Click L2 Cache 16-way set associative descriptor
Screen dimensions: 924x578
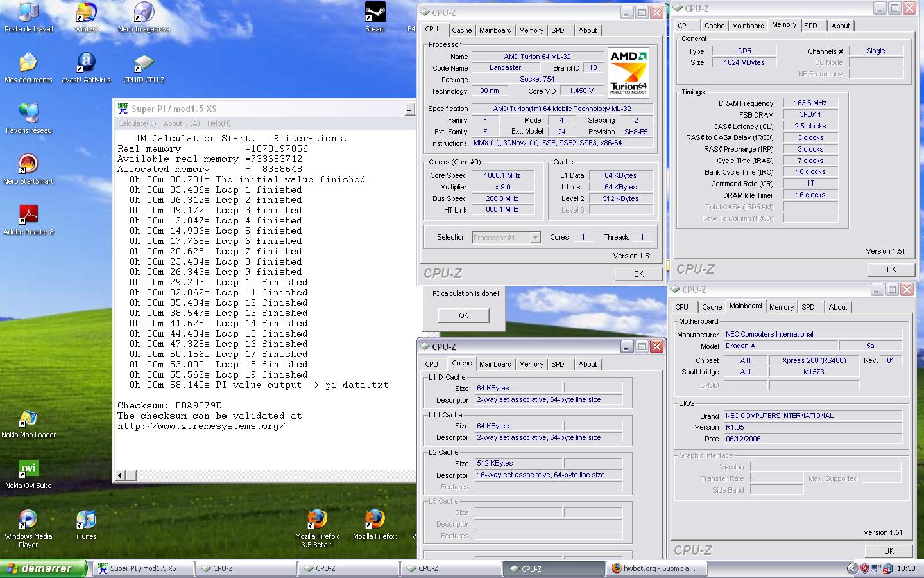(x=549, y=475)
